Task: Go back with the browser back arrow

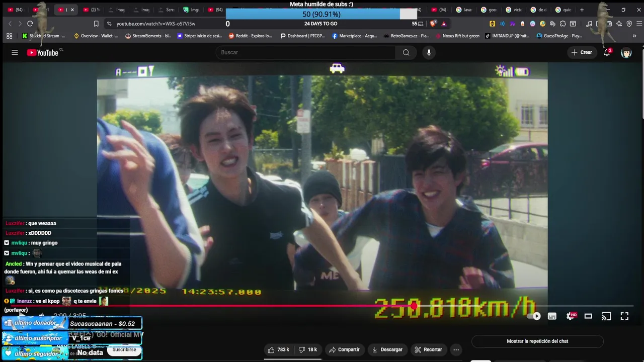Action: click(10, 24)
